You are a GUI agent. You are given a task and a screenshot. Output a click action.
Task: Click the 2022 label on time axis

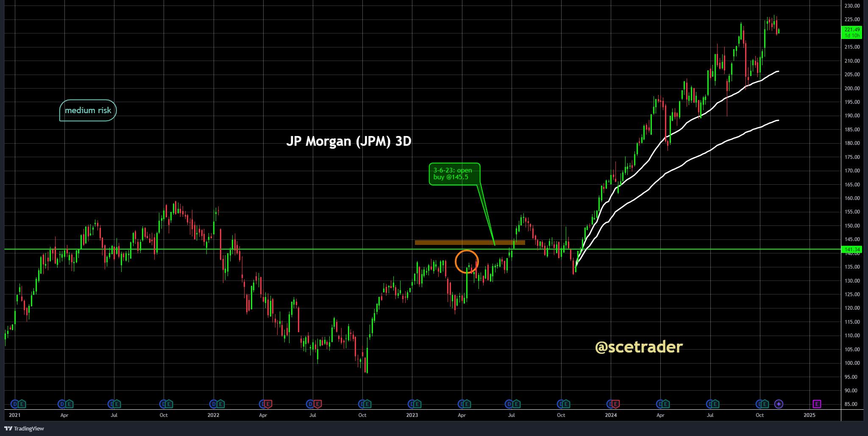point(214,415)
